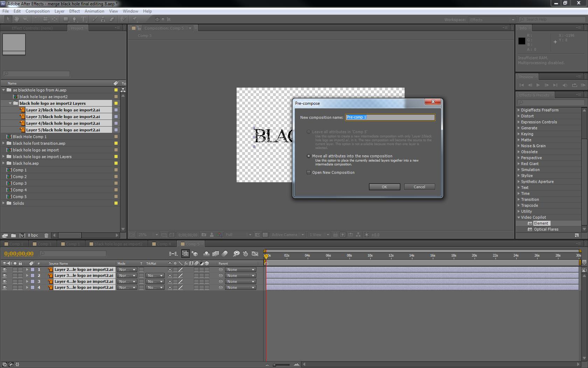This screenshot has width=588, height=368.
Task: Hide layer 1 using its eye icon
Action: tap(5, 270)
